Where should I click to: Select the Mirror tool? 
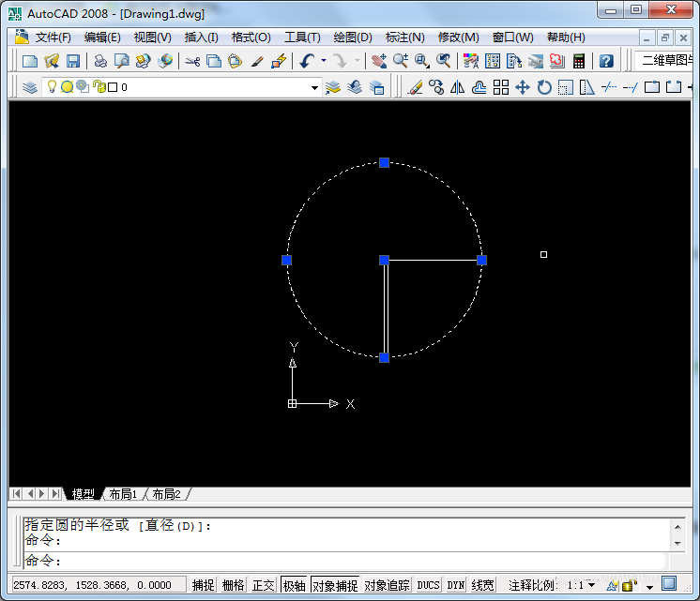coord(458,87)
